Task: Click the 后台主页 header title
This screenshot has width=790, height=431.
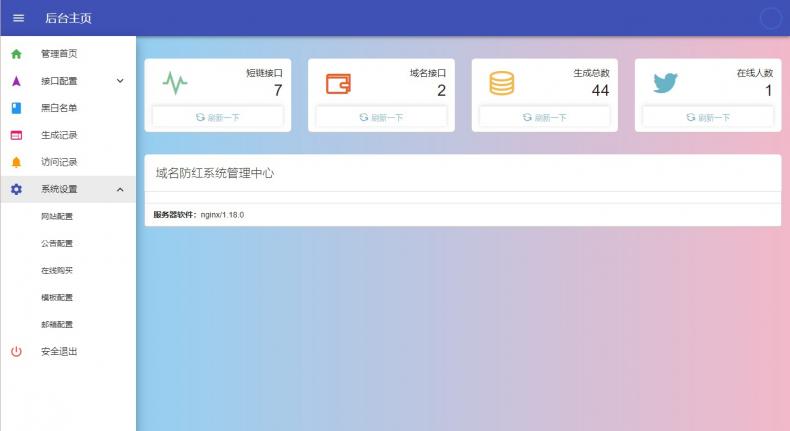Action: pos(69,18)
